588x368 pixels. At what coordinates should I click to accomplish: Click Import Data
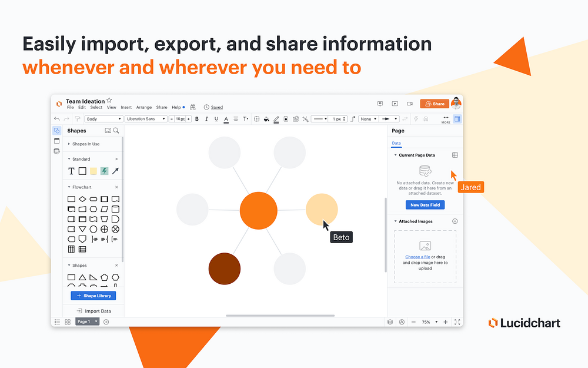(93, 311)
